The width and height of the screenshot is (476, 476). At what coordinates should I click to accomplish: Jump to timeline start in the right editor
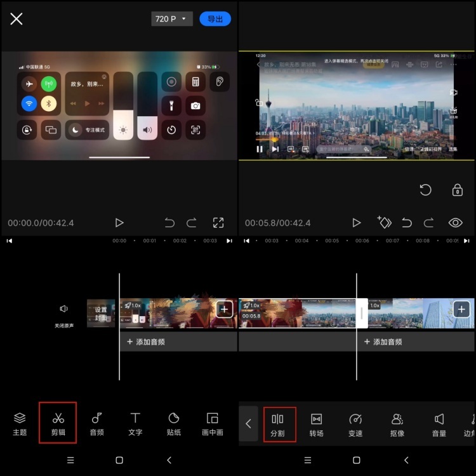pos(246,241)
